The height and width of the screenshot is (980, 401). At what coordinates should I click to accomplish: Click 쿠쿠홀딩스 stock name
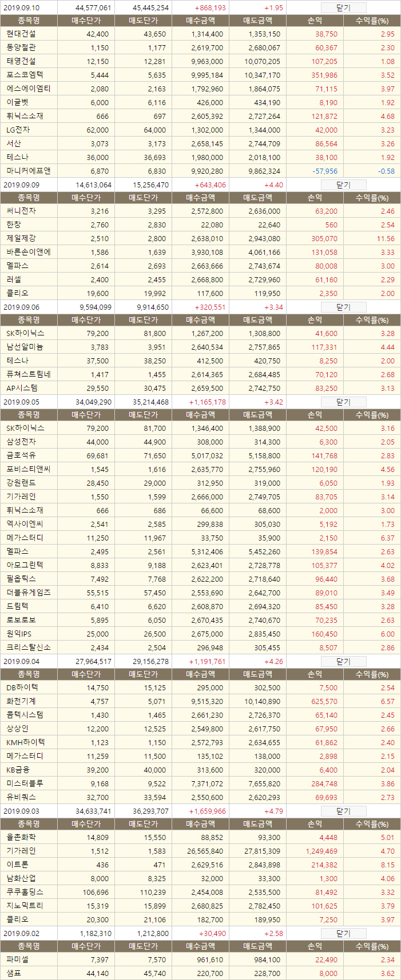[x=25, y=892]
